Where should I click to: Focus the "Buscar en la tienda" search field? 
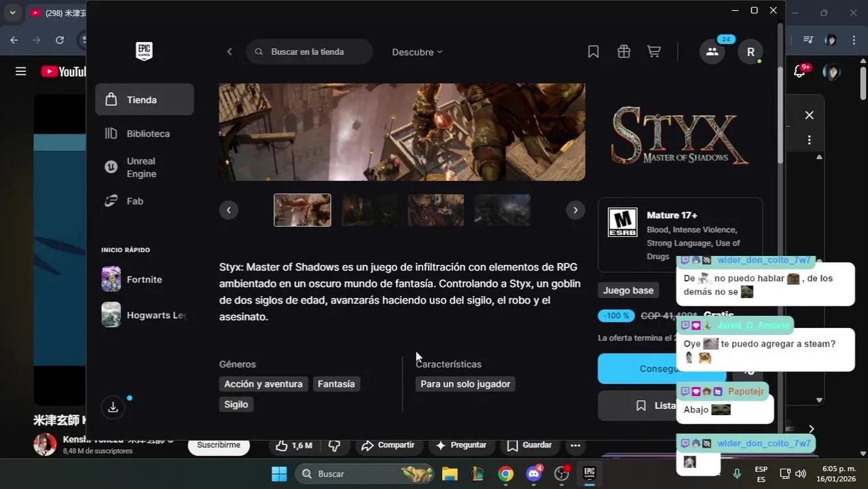click(x=309, y=52)
